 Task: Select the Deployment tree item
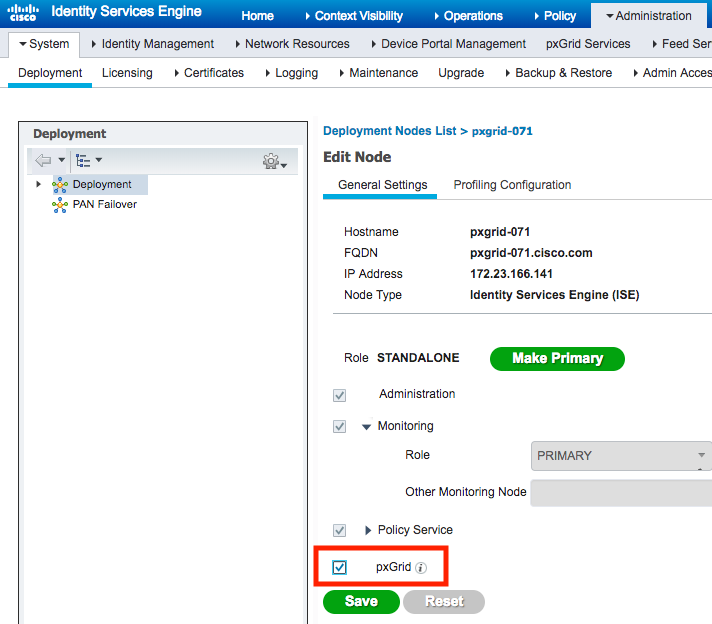pos(102,184)
